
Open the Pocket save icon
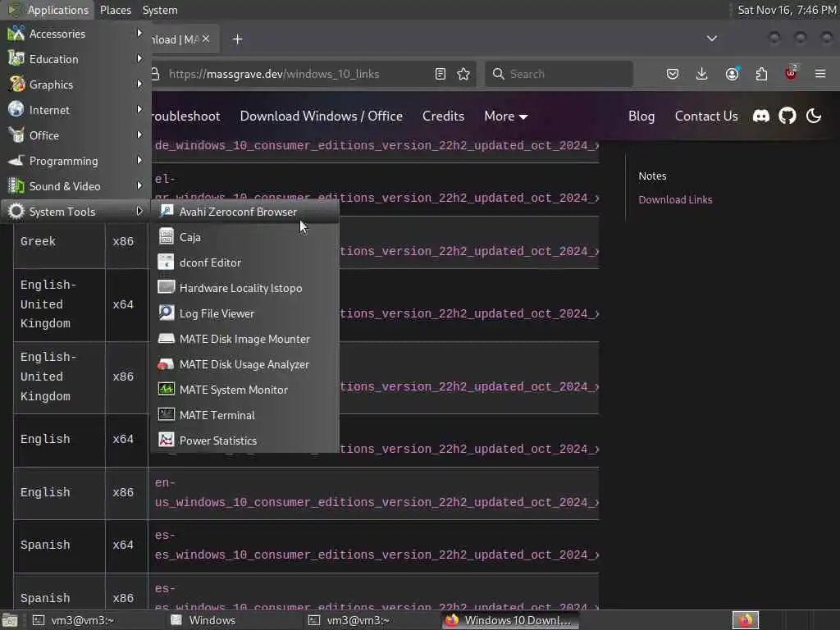(673, 74)
